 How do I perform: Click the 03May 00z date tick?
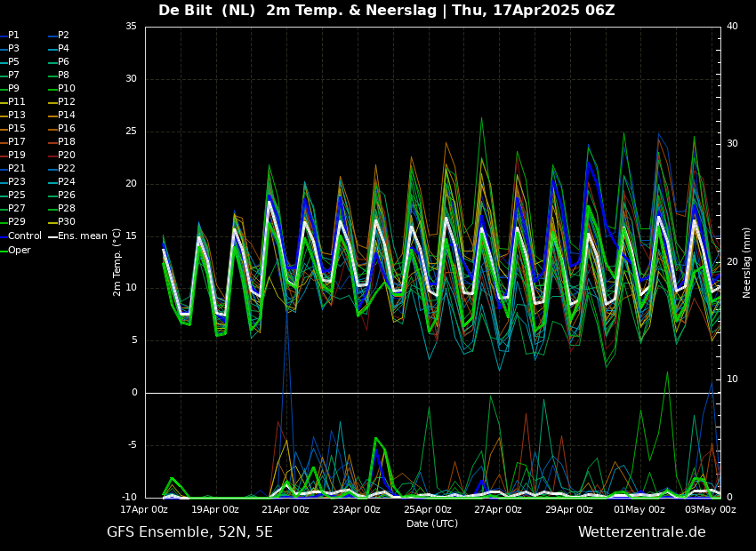[x=711, y=509]
